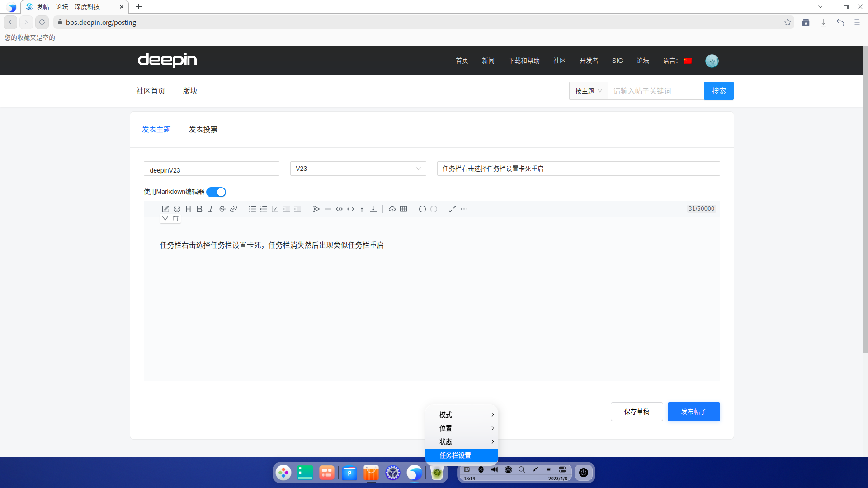868x488 pixels.
Task: Select 任务栏设置 in context menu
Action: pyautogui.click(x=461, y=455)
